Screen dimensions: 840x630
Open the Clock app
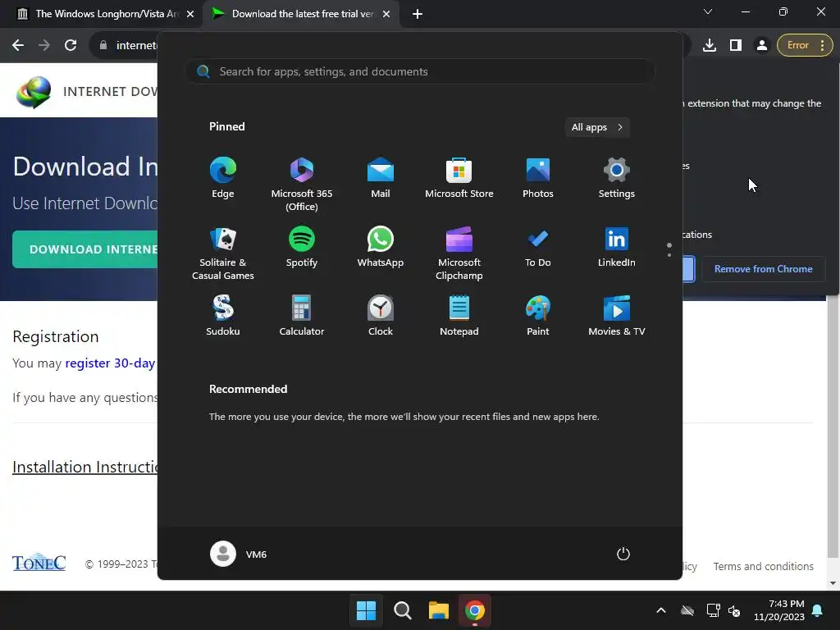[x=381, y=316]
